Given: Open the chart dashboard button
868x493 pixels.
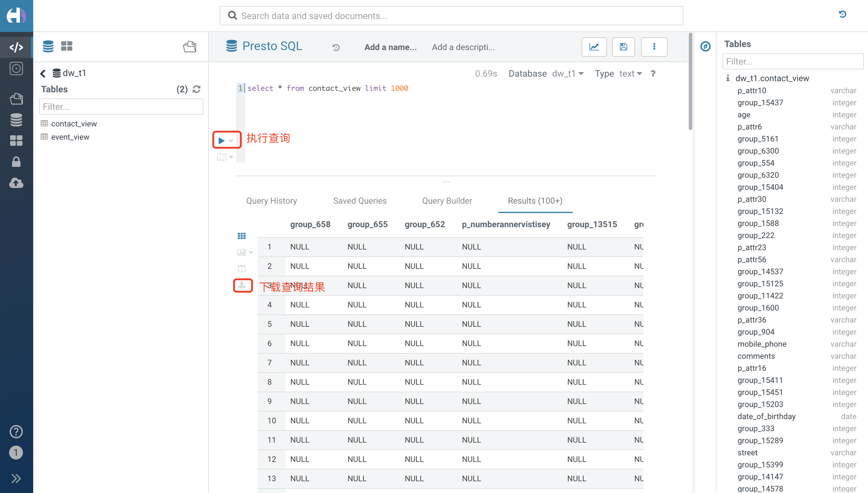Looking at the screenshot, I should [x=594, y=47].
